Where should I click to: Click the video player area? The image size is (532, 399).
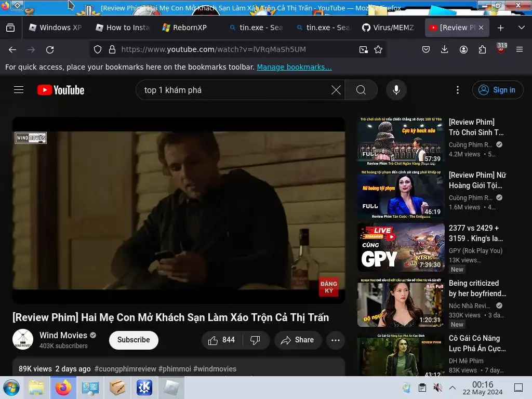point(179,210)
